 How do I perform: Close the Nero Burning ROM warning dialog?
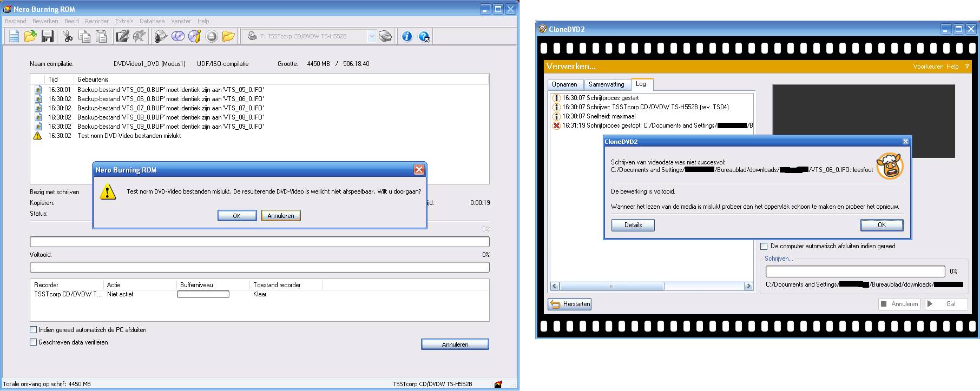pos(419,170)
